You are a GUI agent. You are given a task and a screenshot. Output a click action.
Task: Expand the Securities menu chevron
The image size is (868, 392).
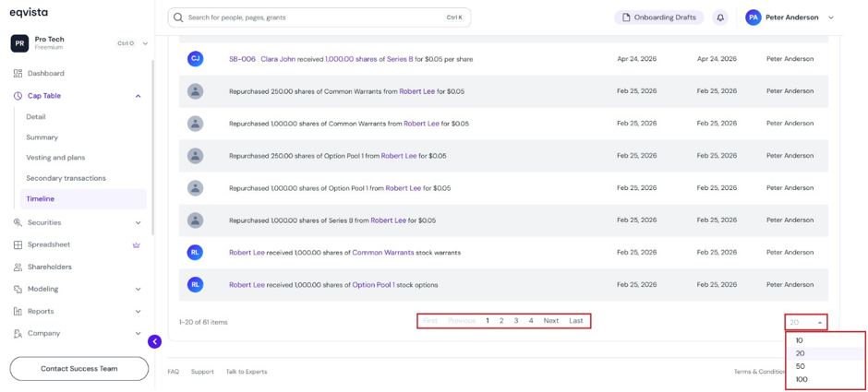pos(138,223)
